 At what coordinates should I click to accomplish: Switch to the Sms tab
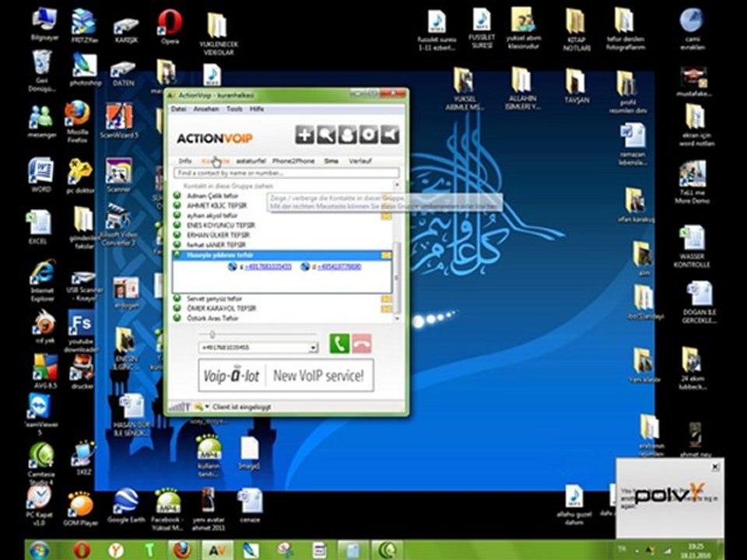click(331, 161)
